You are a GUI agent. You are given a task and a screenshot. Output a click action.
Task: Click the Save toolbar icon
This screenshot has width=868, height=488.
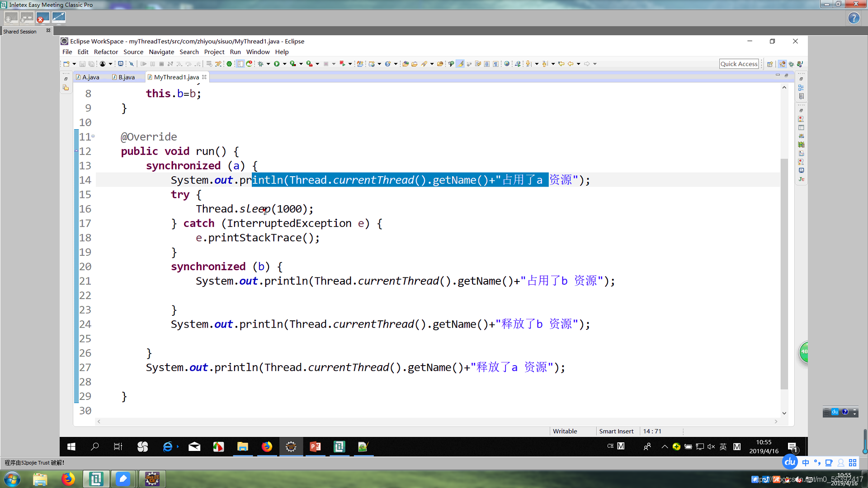(82, 64)
